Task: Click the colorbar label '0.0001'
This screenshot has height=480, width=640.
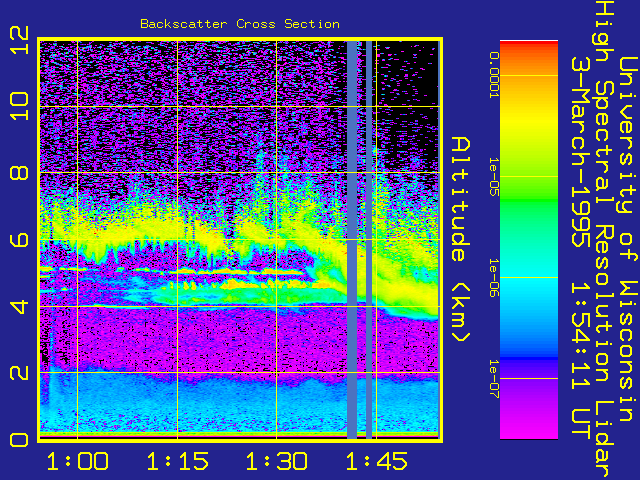Action: coord(494,75)
